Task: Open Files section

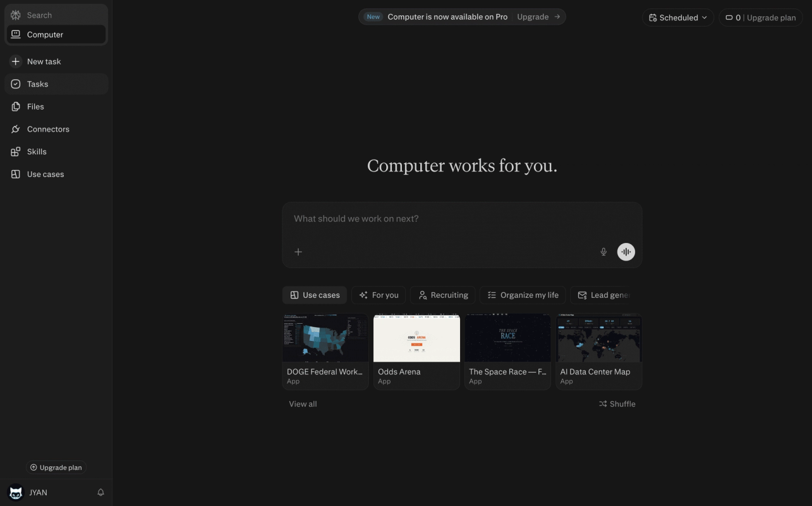Action: (x=56, y=107)
